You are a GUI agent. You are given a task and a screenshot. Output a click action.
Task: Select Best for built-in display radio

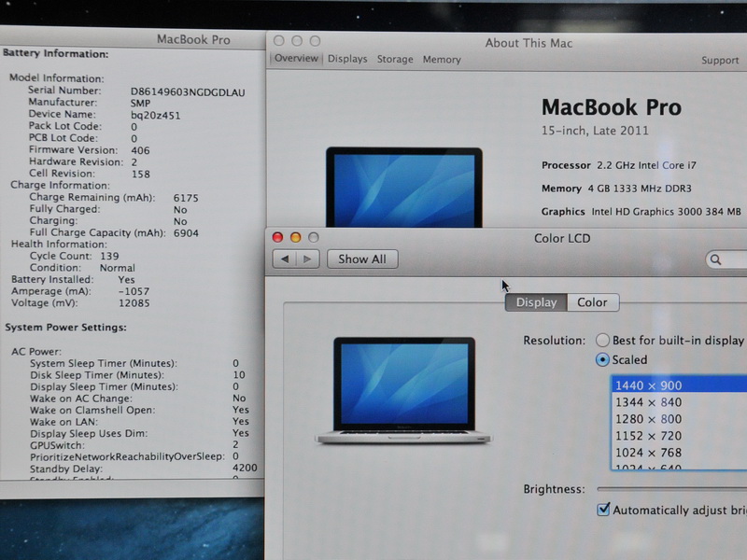(x=602, y=340)
